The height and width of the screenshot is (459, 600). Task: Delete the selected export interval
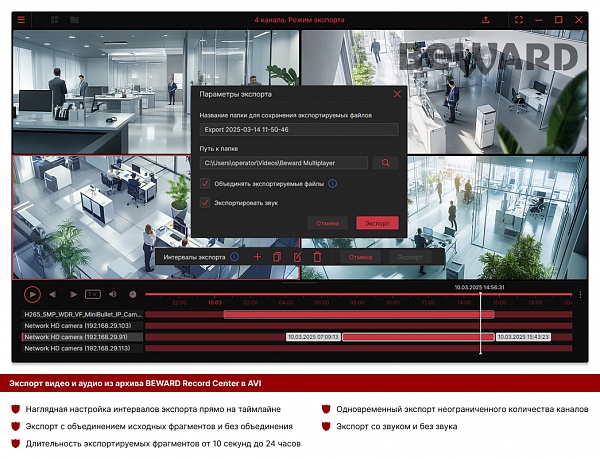tap(317, 257)
